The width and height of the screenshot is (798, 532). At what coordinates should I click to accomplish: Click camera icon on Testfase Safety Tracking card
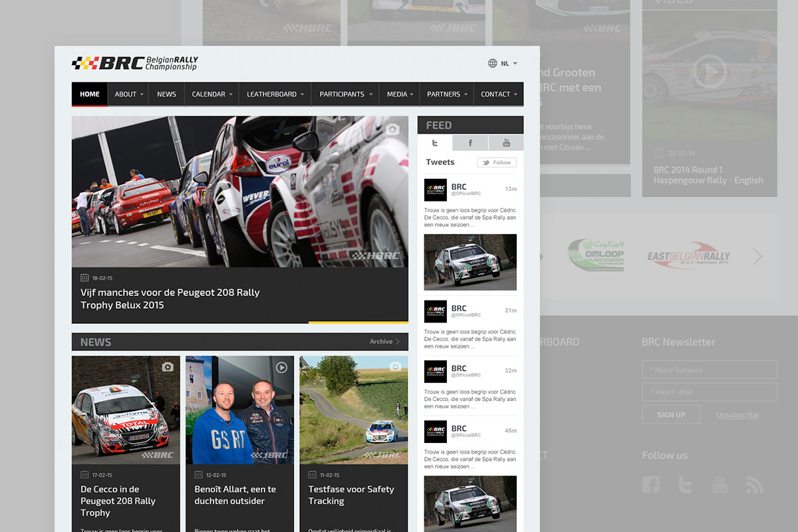click(x=395, y=366)
